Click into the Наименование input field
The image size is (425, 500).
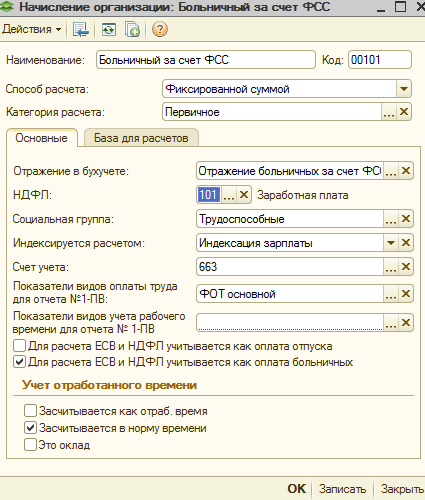[x=206, y=60]
